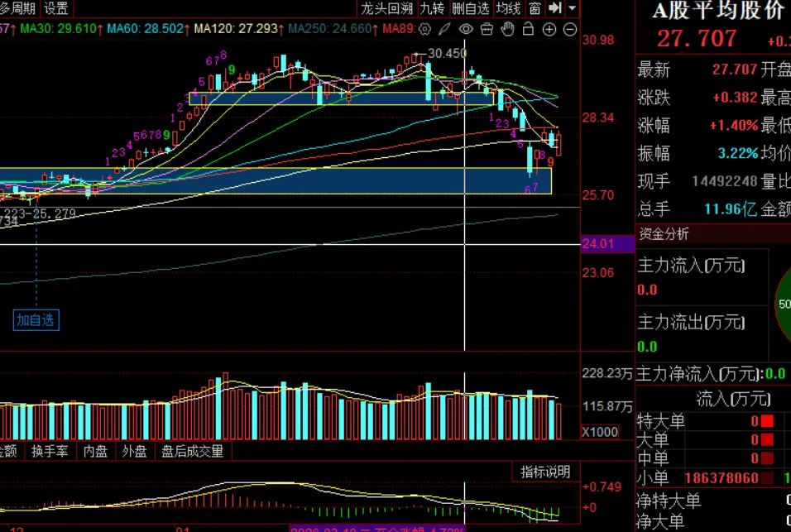Open 指标说明 indicator description
Viewport: 791px width, 532px height.
pos(545,472)
